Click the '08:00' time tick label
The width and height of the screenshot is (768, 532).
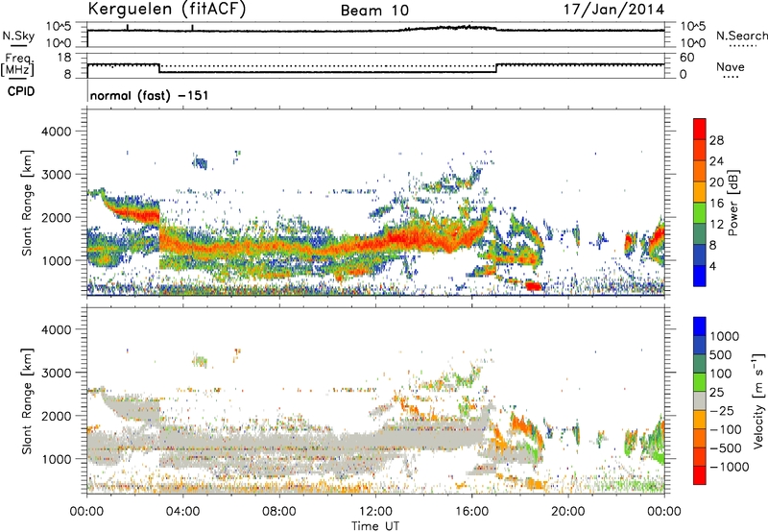279,512
